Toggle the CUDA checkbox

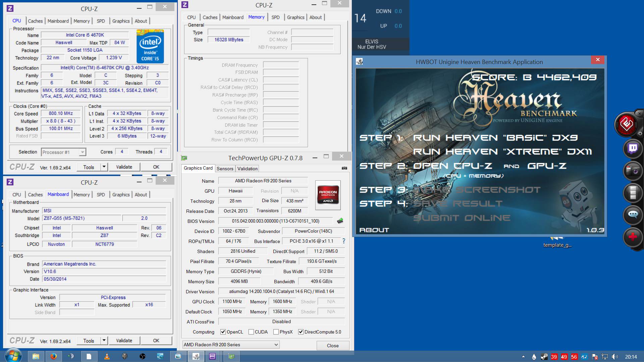coord(251,332)
